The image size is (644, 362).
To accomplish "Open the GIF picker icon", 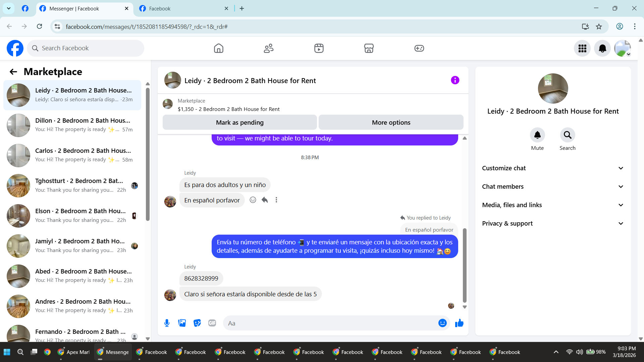I will click(x=212, y=323).
